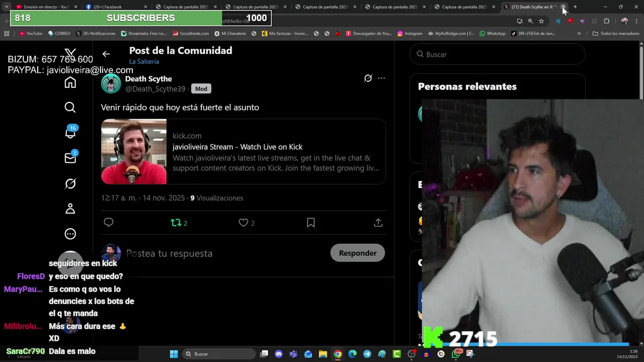Open the messages envelope icon in sidebar

point(70,157)
